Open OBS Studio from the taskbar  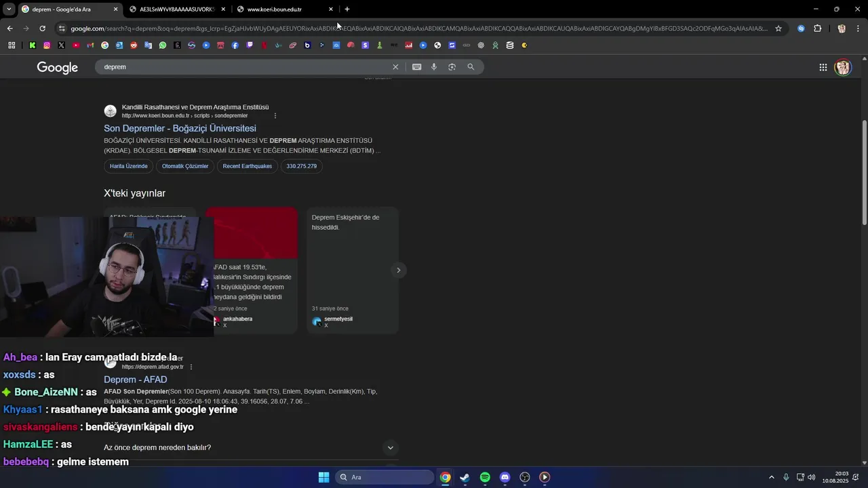(x=525, y=477)
